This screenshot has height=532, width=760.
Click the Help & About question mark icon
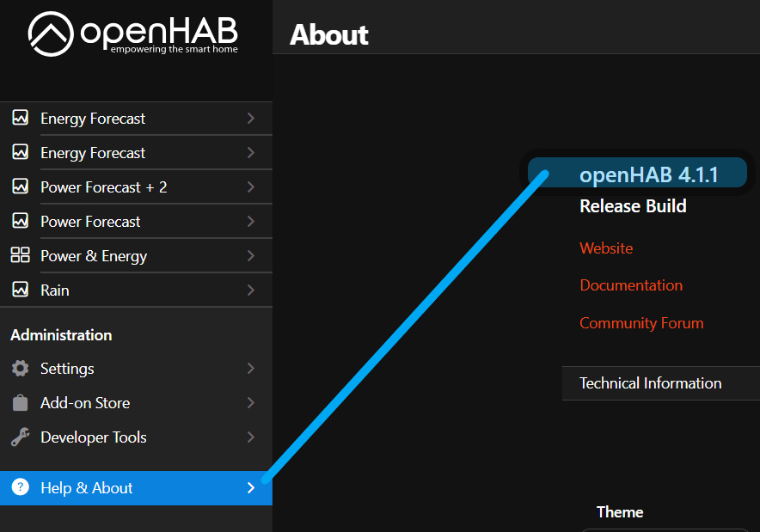21,487
